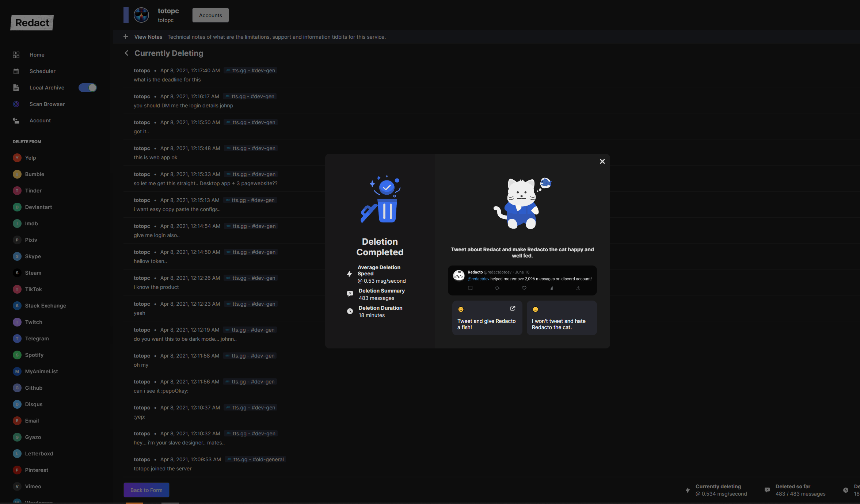Viewport: 860px width, 504px height.
Task: Close the Deletion Completed dialog
Action: (x=602, y=161)
